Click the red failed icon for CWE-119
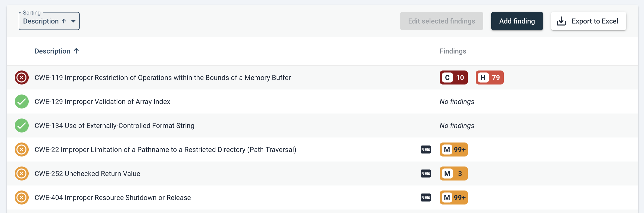This screenshot has height=213, width=644. click(21, 77)
